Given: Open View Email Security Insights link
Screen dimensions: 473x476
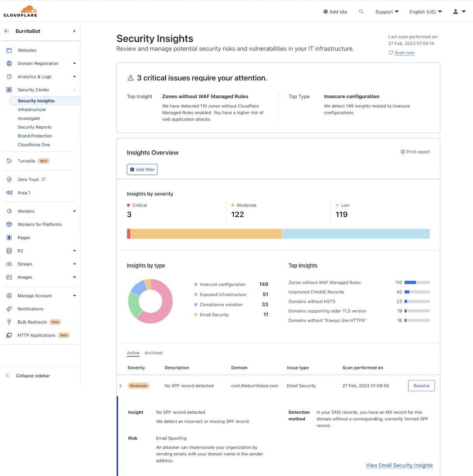Looking at the screenshot, I should (x=399, y=465).
